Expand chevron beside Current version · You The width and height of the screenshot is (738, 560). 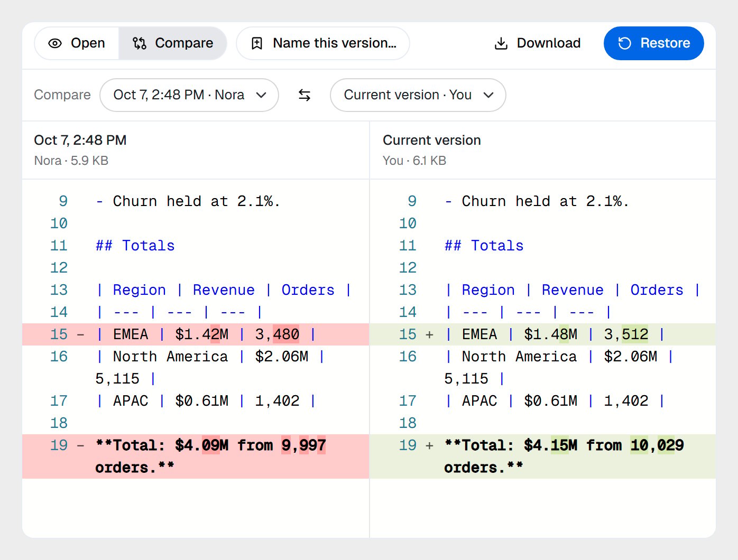pyautogui.click(x=488, y=95)
